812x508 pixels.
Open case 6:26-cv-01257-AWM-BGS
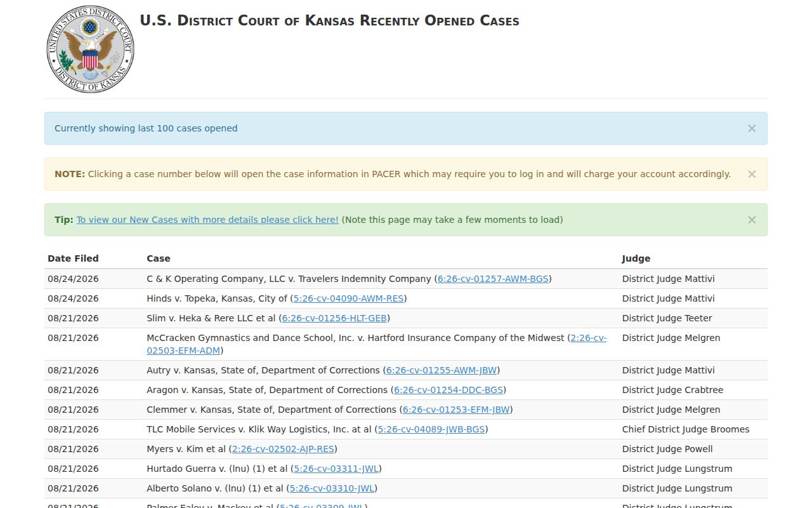pyautogui.click(x=493, y=279)
